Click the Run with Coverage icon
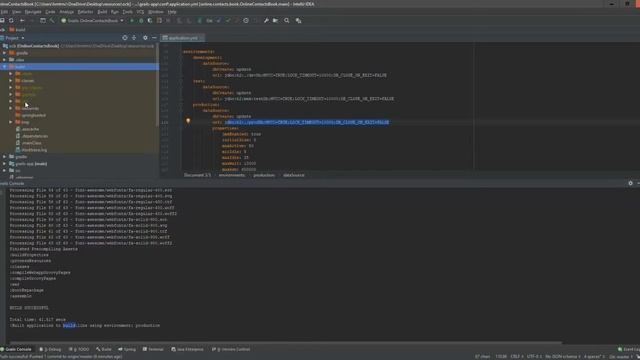 (x=150, y=20)
